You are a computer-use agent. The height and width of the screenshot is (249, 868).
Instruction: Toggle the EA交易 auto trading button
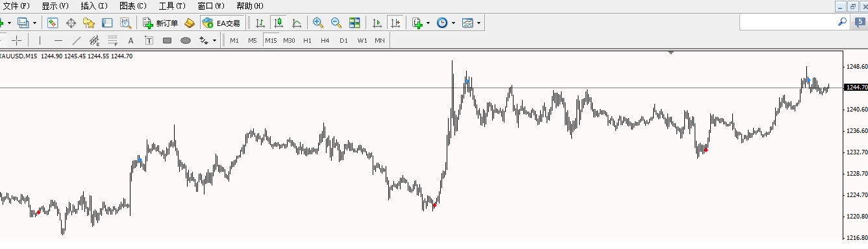(222, 23)
